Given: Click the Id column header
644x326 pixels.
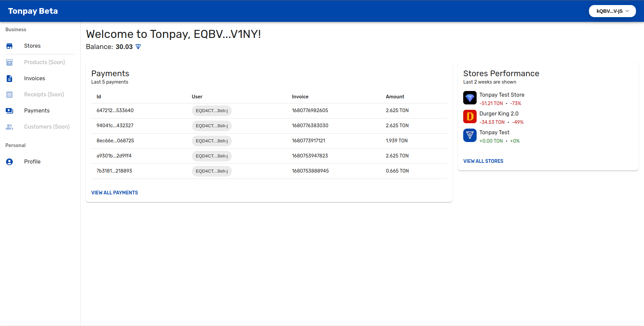Looking at the screenshot, I should point(99,97).
